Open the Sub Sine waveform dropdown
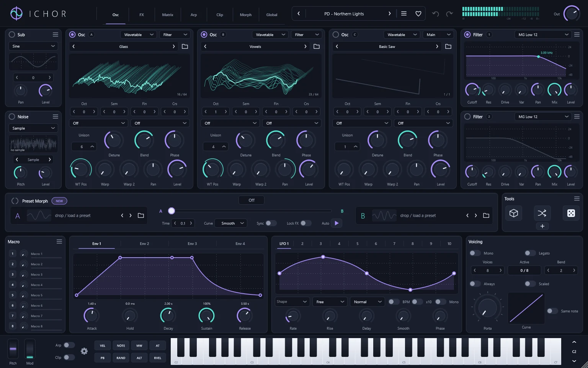 pos(33,46)
